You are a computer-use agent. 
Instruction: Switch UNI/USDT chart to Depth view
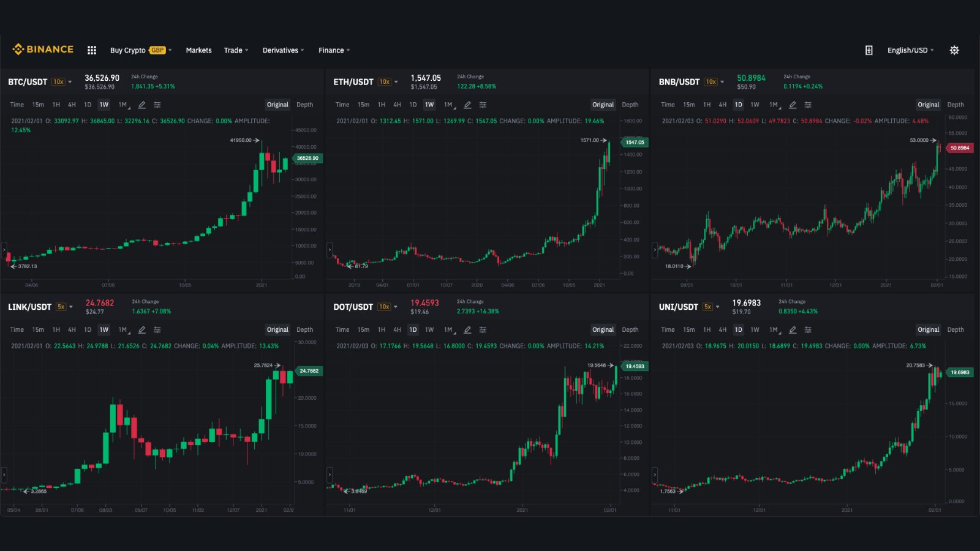[x=955, y=329]
